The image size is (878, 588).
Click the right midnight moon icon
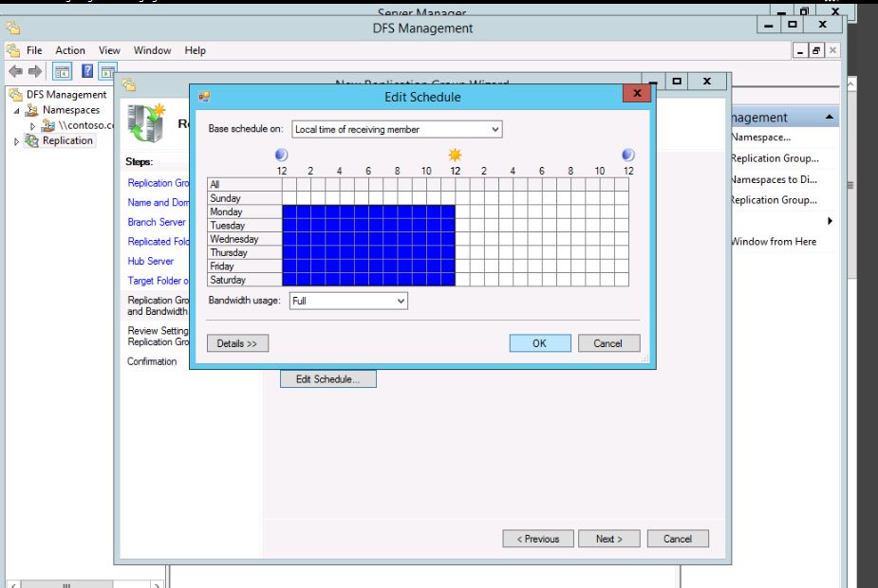tap(628, 155)
